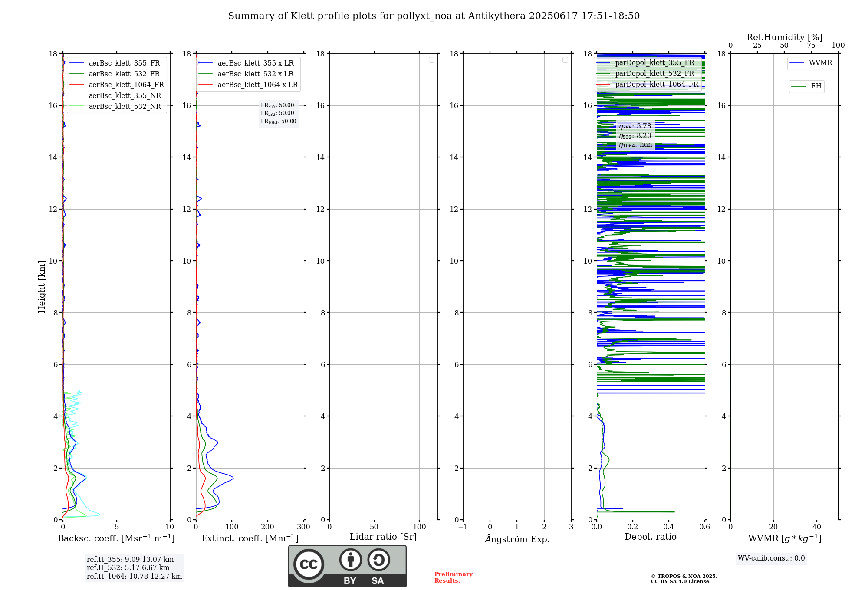Click the Extinct. coeff. axis label
This screenshot has width=868, height=590.
tap(250, 538)
